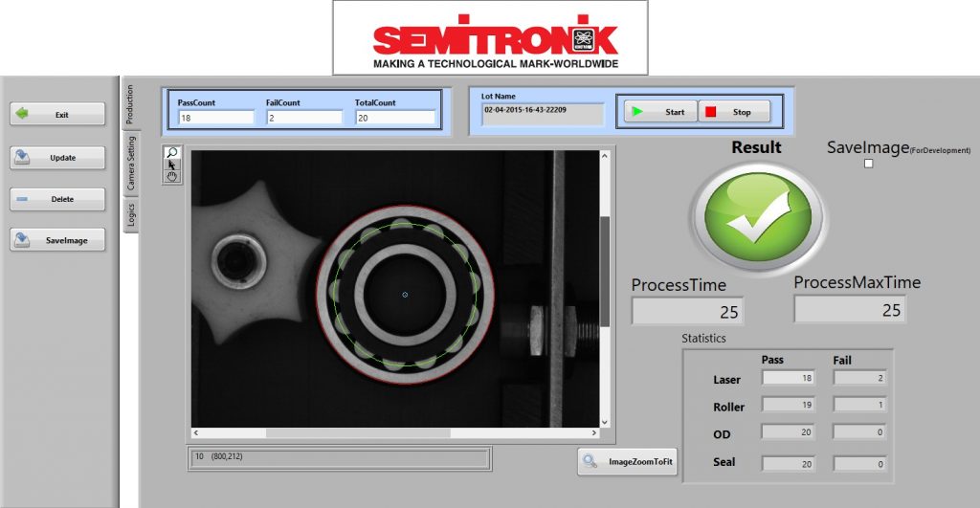Click the green Start play icon
Screen dimensions: 980x508
[636, 112]
